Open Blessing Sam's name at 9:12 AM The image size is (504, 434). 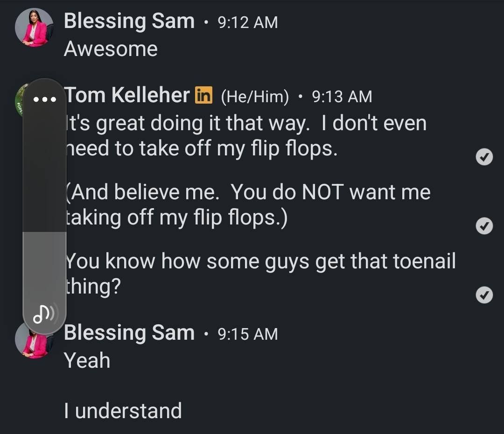pos(129,21)
